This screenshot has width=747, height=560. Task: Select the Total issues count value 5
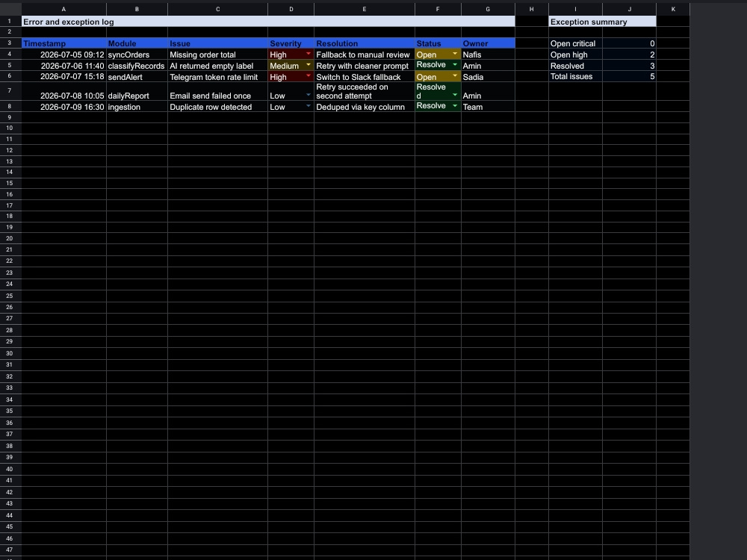click(x=629, y=76)
